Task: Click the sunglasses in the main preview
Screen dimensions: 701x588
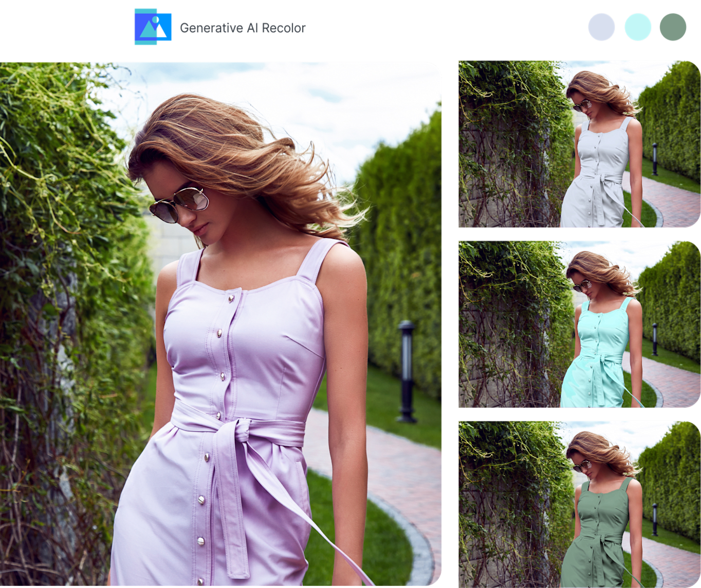Action: pos(180,204)
